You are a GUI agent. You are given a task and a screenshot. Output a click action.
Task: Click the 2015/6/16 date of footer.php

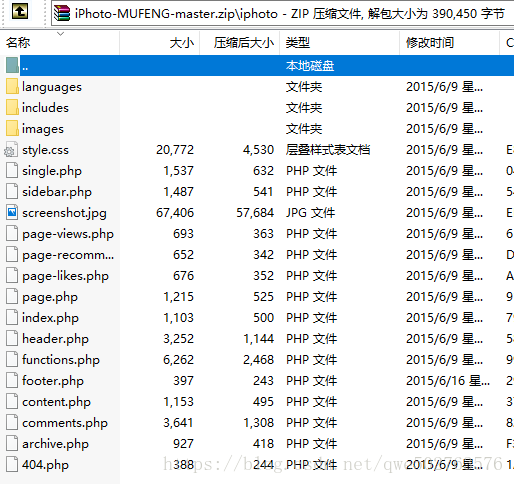point(448,381)
